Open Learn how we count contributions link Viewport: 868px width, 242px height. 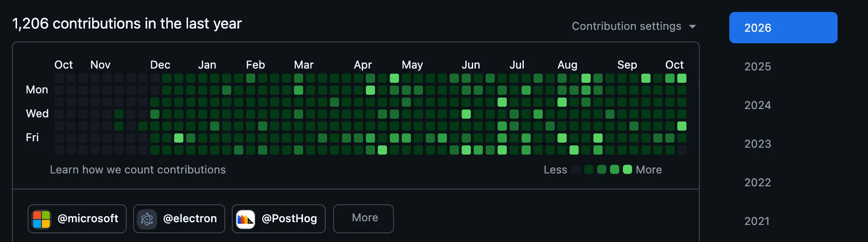pyautogui.click(x=138, y=170)
